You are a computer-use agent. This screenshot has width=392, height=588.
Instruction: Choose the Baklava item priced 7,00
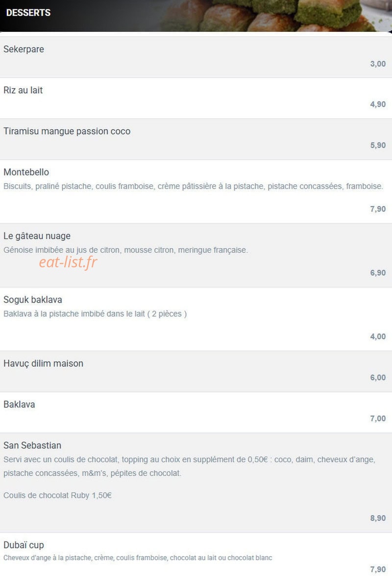pyautogui.click(x=196, y=412)
